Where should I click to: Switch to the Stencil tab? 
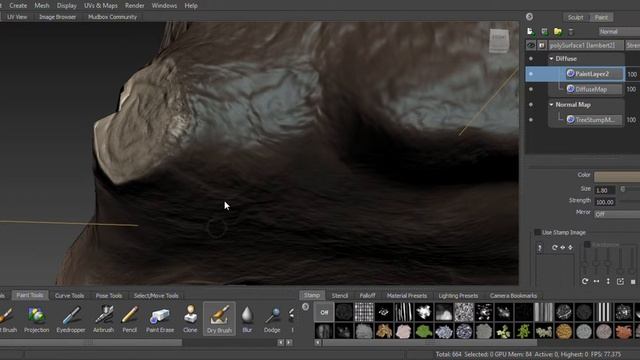tap(340, 296)
